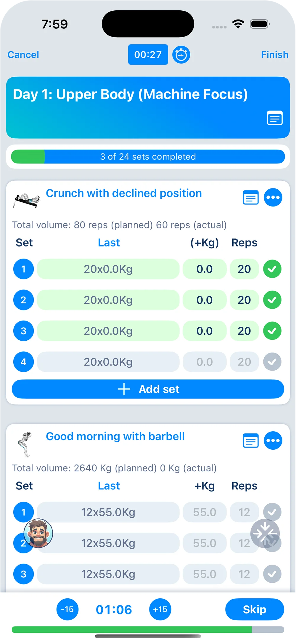Screen dimensions: 296x644
Task: Tap the floating collapse arrows icon
Action: point(265,534)
